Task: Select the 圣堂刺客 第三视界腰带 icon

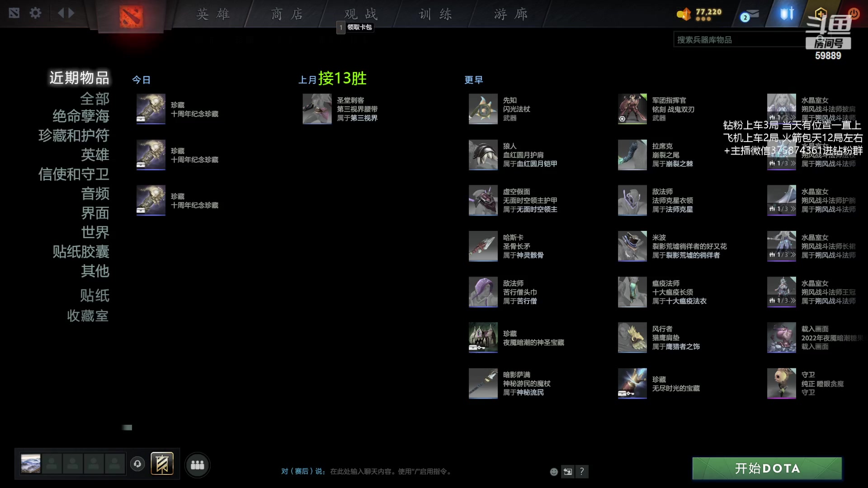Action: click(x=317, y=109)
